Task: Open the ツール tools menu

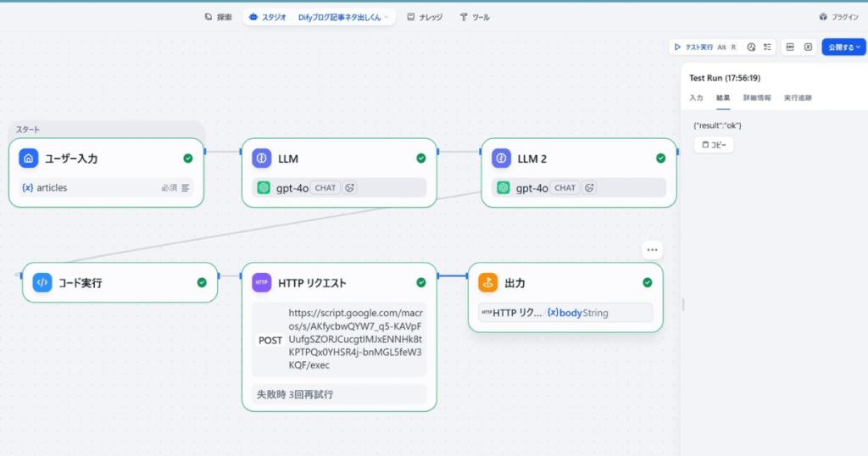Action: point(475,17)
